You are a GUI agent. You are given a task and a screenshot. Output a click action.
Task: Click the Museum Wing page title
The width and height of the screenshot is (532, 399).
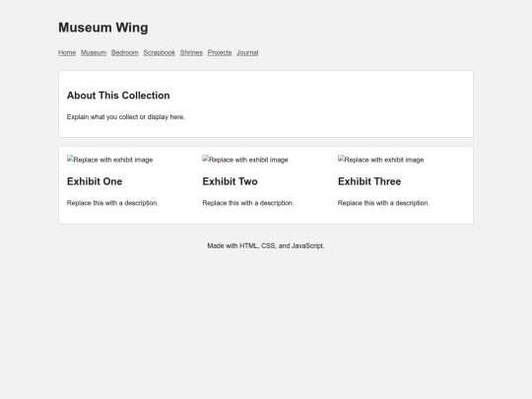click(x=103, y=28)
